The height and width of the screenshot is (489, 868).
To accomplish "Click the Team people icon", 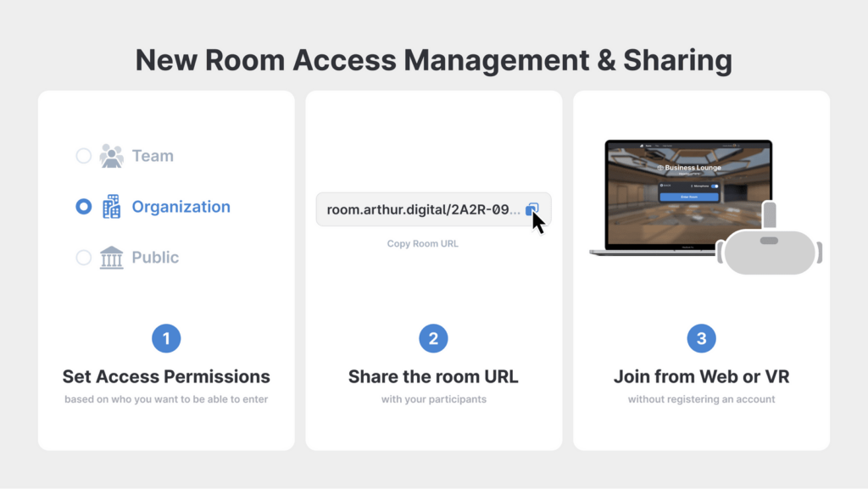I will 111,156.
